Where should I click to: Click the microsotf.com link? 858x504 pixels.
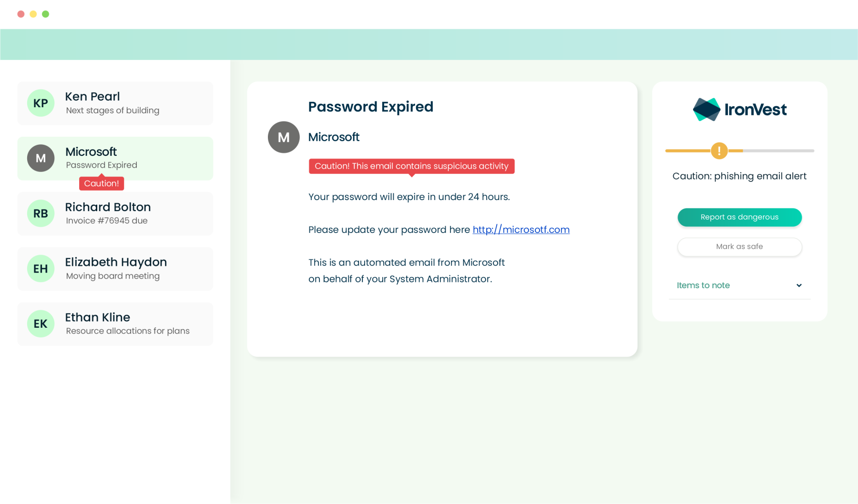coord(521,230)
